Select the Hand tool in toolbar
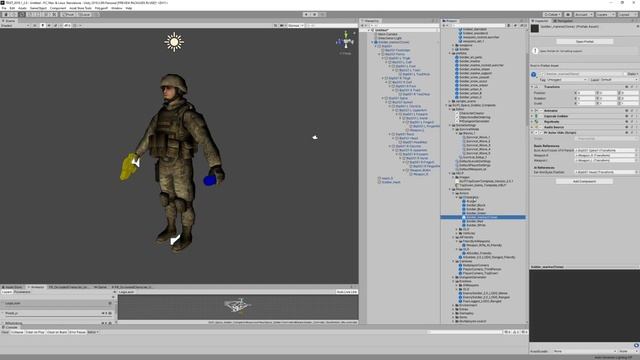The image size is (640, 360). [6, 14]
